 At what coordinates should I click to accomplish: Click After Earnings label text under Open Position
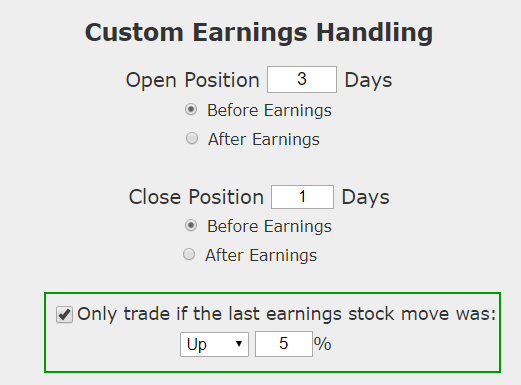264,139
